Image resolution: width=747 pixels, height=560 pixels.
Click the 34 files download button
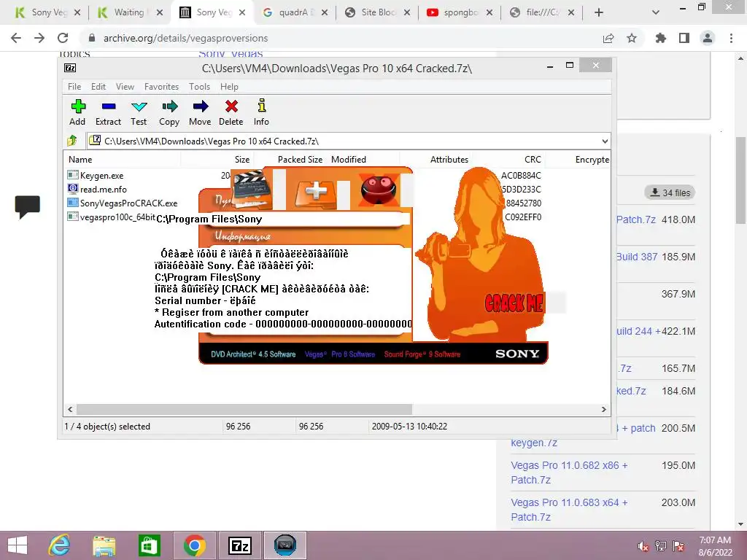tap(670, 192)
